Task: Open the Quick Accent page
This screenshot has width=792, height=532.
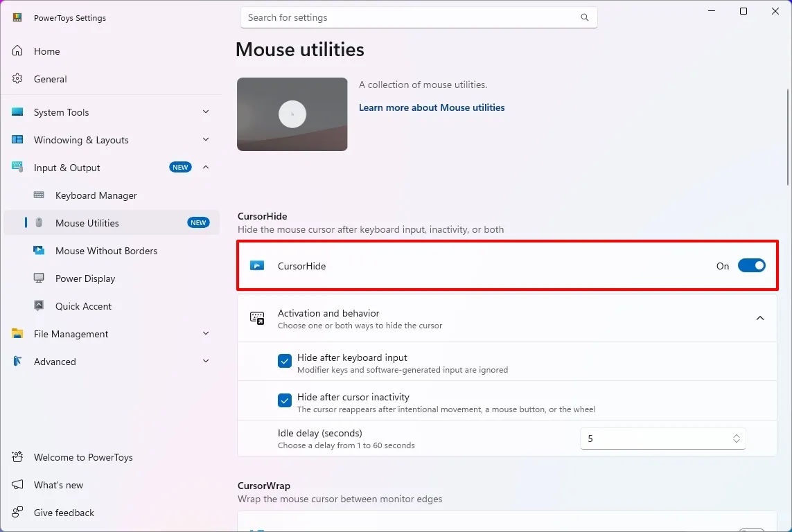Action: pyautogui.click(x=112, y=306)
